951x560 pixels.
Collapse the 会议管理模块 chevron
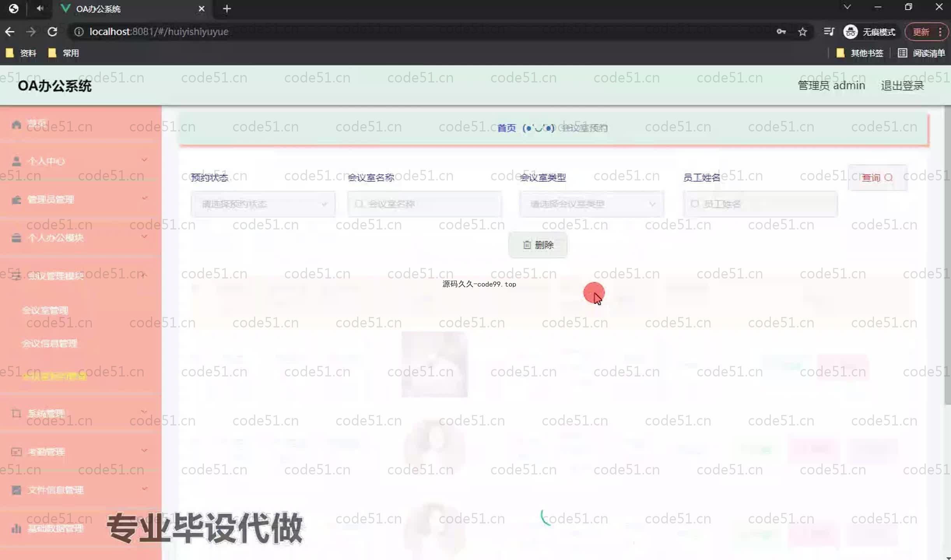pos(144,275)
